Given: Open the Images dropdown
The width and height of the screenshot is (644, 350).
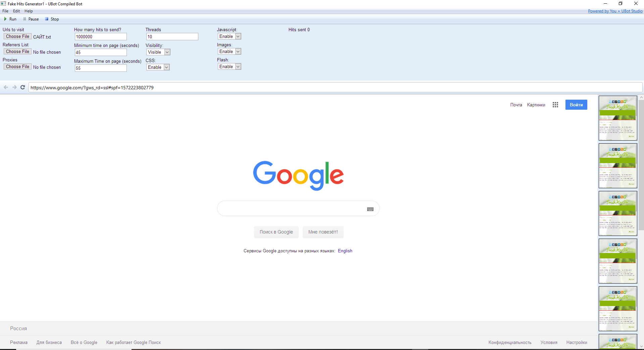Looking at the screenshot, I should [x=230, y=51].
